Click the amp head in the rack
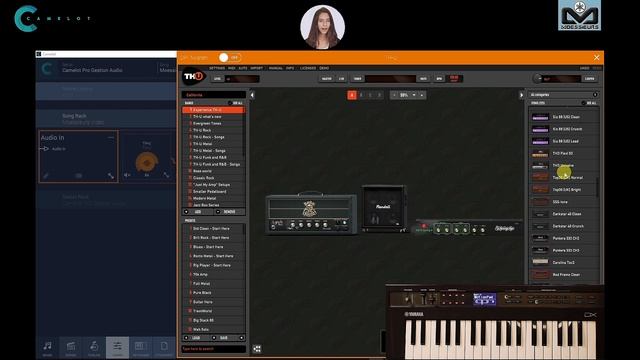This screenshot has width=640, height=360. click(x=311, y=213)
